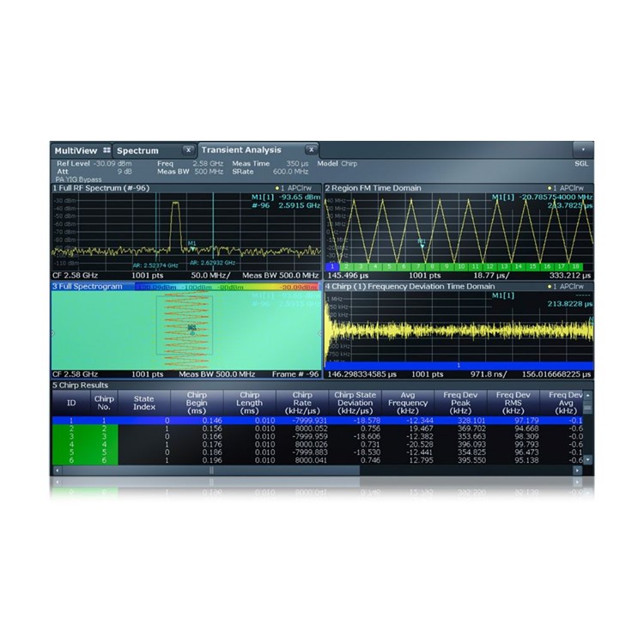This screenshot has height=644, width=644.
Task: Click the Chirp No. column header
Action: pos(104,403)
